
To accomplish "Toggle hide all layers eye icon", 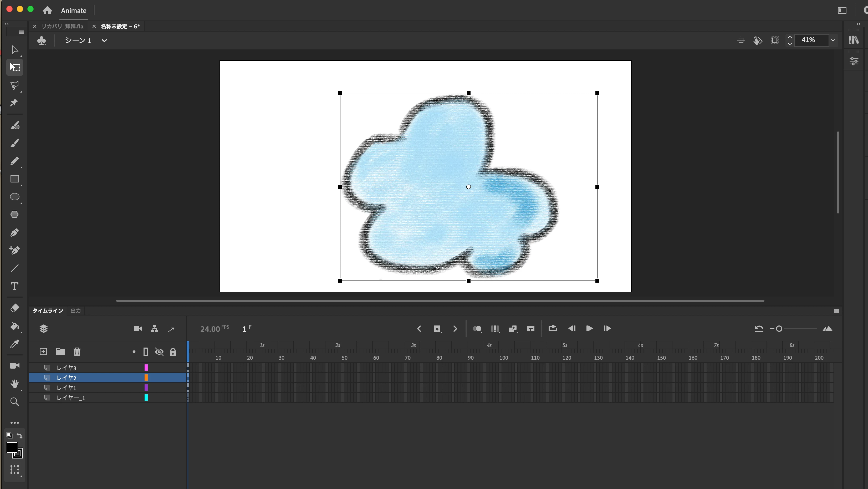I will coord(159,352).
